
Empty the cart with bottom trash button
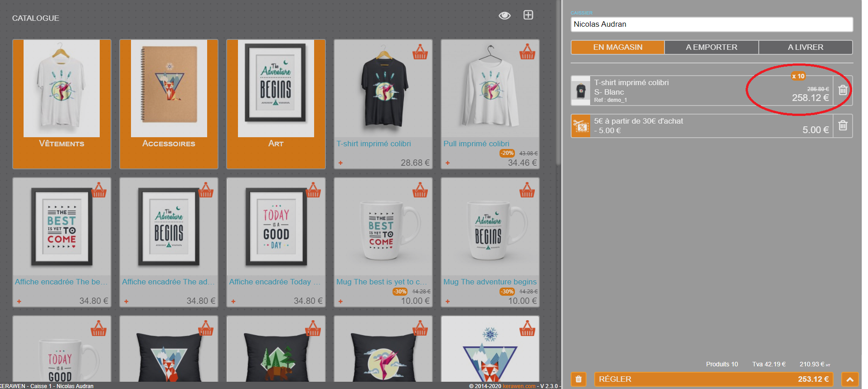coord(578,379)
